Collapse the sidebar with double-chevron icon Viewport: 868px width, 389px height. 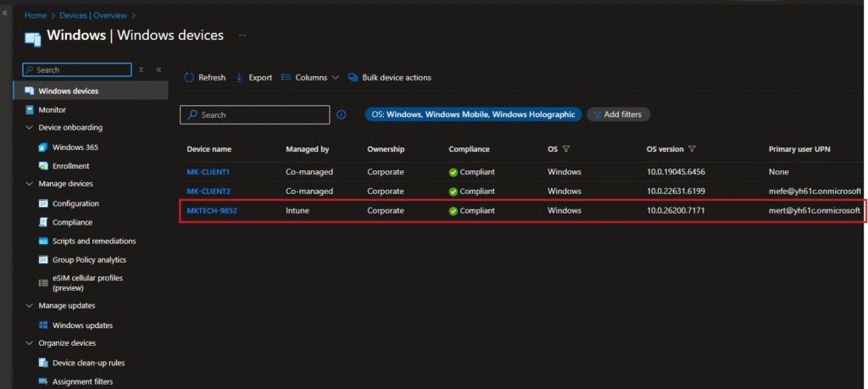pyautogui.click(x=159, y=69)
